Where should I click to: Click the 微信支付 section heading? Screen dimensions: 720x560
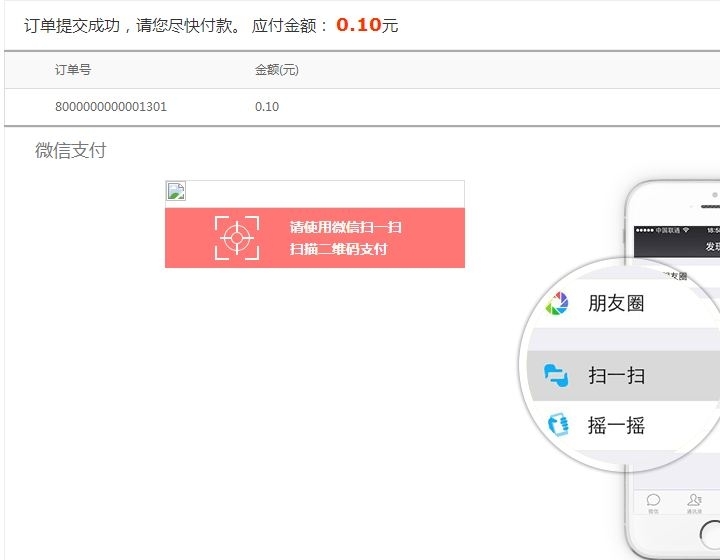[x=71, y=150]
